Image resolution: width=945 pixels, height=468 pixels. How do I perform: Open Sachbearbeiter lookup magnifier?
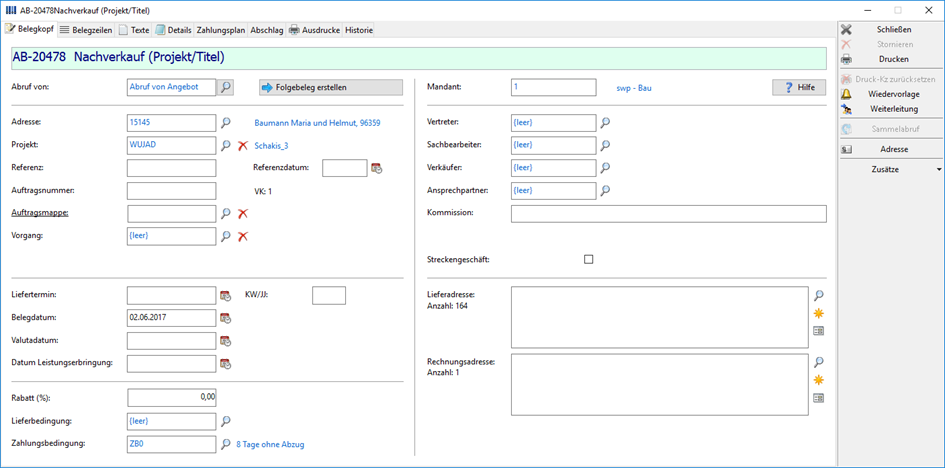(x=605, y=145)
